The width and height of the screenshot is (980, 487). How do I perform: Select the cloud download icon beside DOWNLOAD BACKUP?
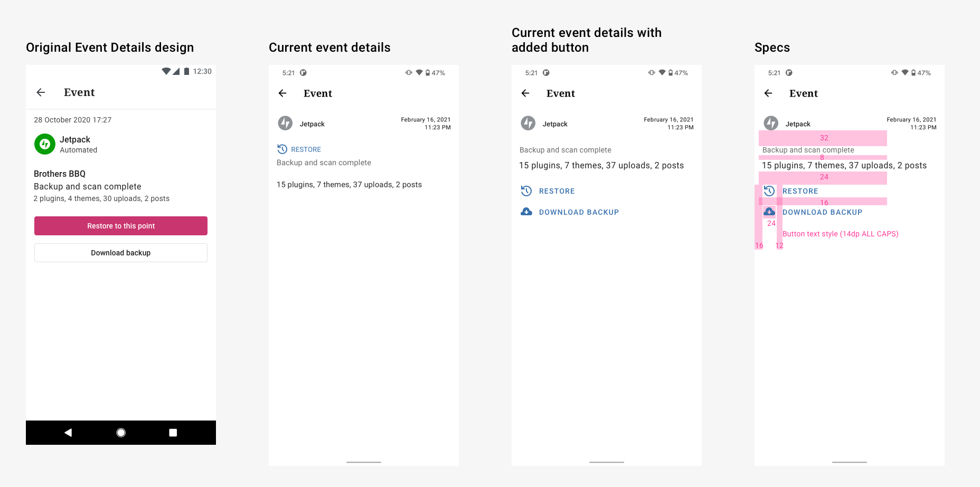526,211
